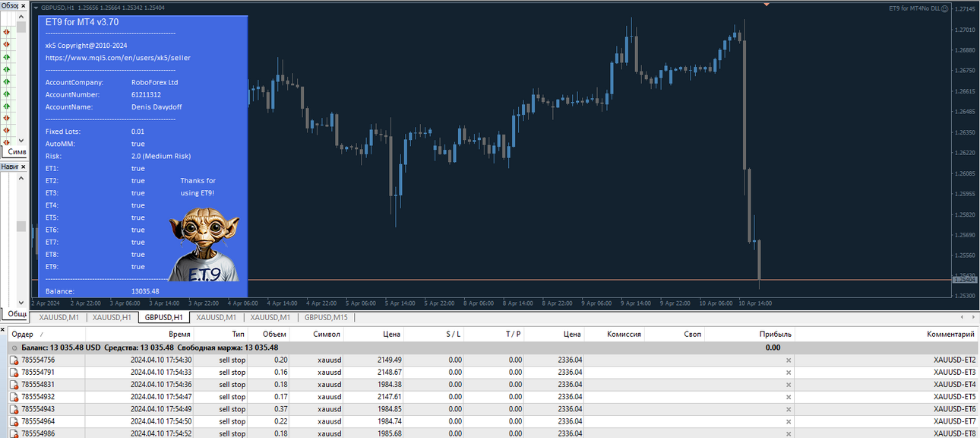Switch to the XAUUSD,H1 chart tab

[x=112, y=317]
